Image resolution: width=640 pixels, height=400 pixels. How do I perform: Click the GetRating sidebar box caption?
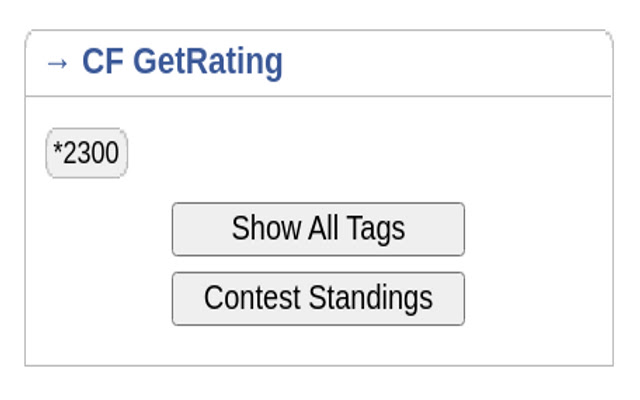point(182,62)
